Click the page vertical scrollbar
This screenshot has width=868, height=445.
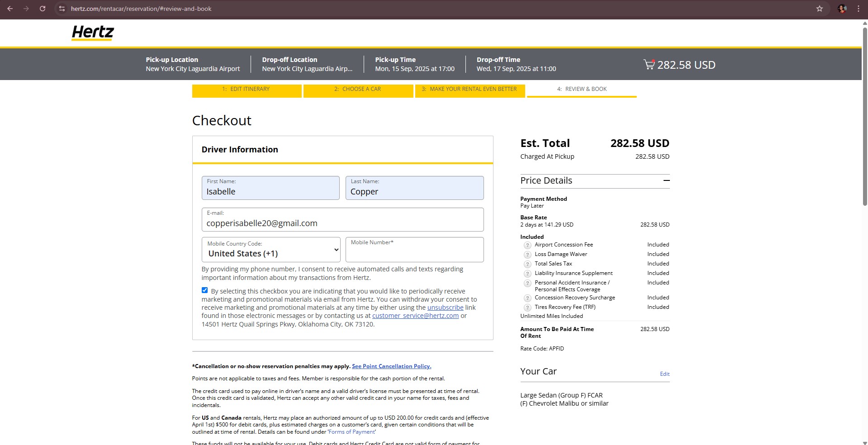(864, 116)
